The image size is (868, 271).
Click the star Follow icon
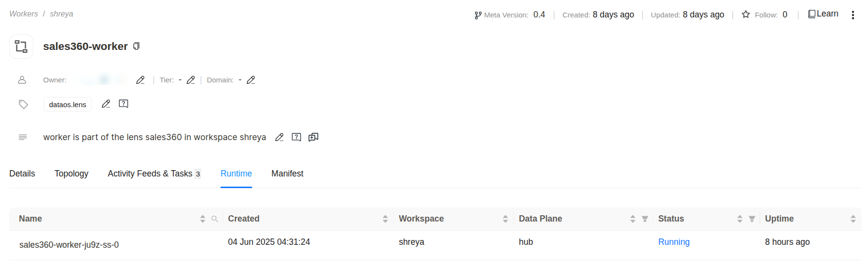[746, 15]
